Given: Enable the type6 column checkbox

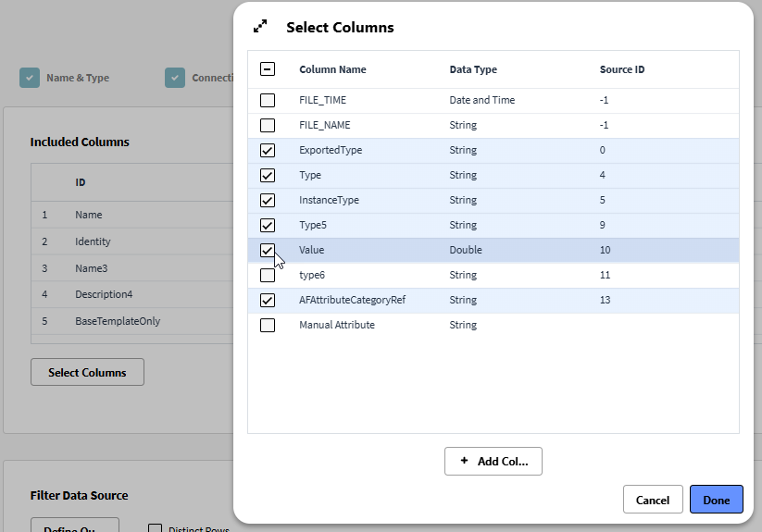Looking at the screenshot, I should pos(268,275).
